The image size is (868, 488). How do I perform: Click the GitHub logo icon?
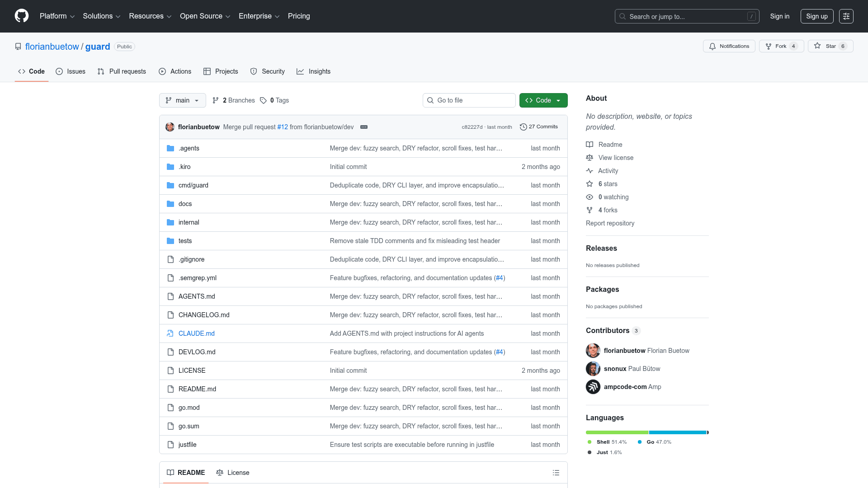[x=22, y=16]
